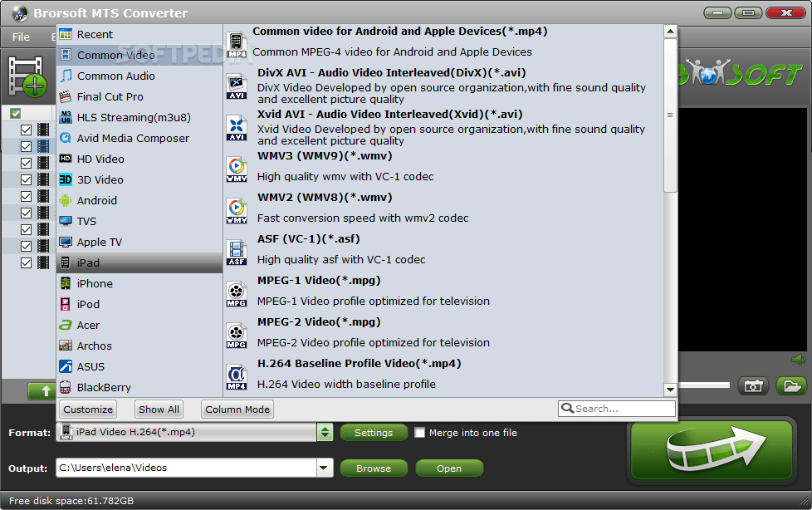Open the Recent category

[x=139, y=34]
